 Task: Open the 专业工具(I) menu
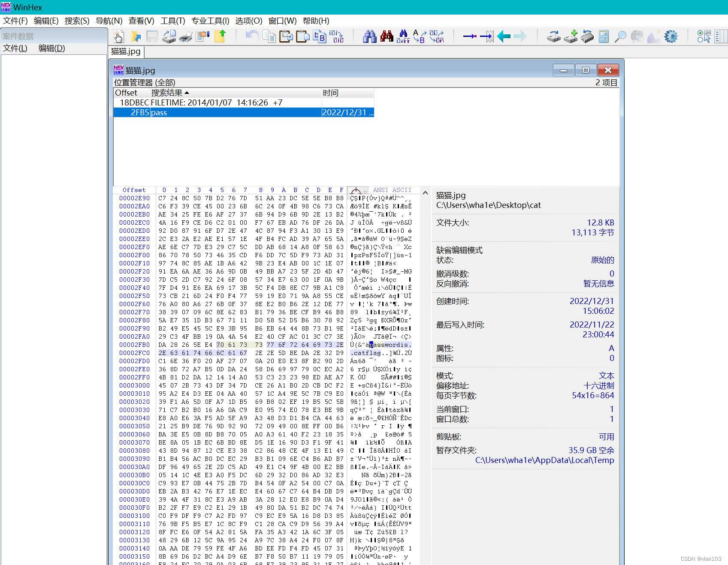pos(210,21)
